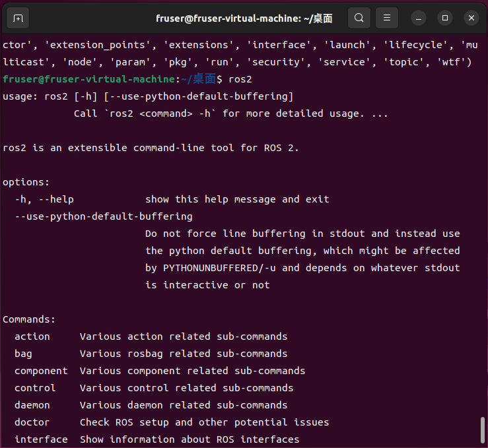Click the 'component' command name
Viewport: 488px width, 448px height.
click(x=41, y=371)
